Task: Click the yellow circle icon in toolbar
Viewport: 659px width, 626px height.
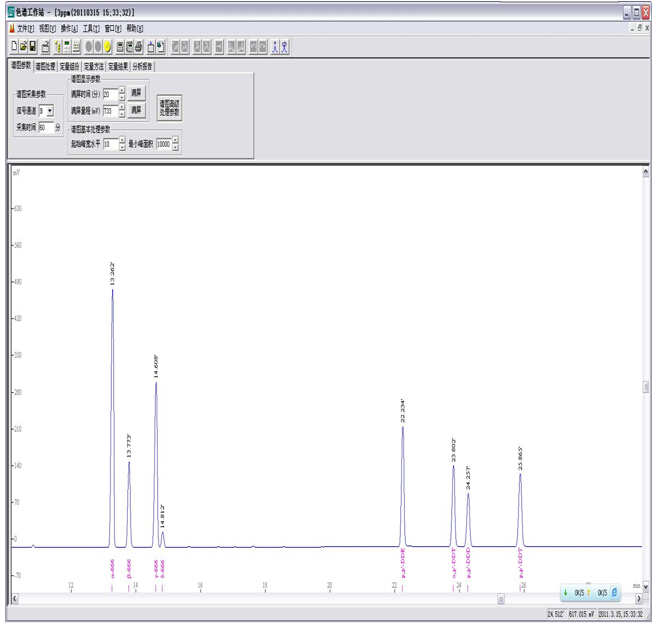Action: [x=107, y=47]
